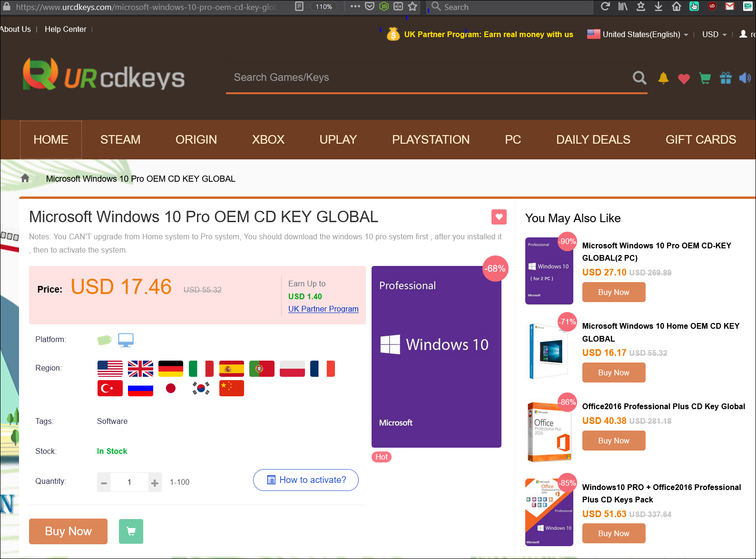Viewport: 756px width, 559px height.
Task: Click the browser address bar URL
Action: [x=145, y=7]
